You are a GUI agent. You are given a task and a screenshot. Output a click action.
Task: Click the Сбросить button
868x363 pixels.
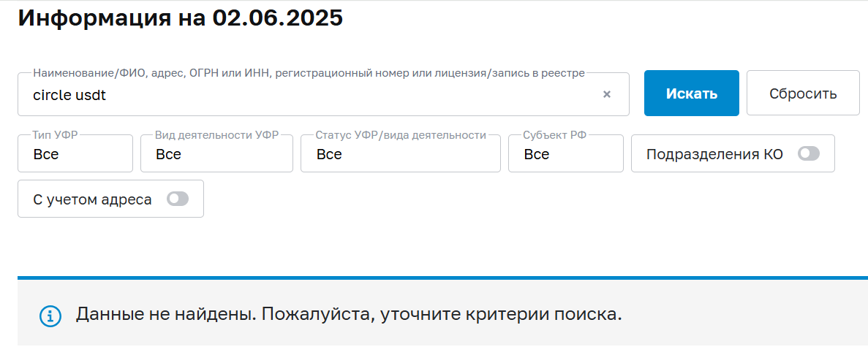point(803,93)
